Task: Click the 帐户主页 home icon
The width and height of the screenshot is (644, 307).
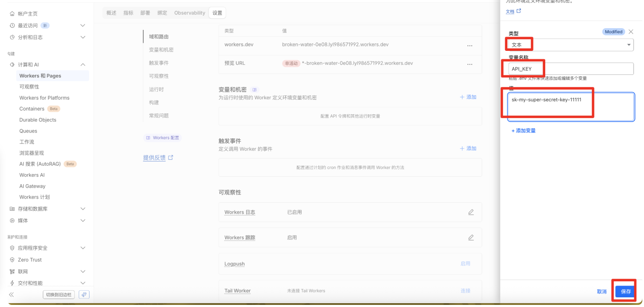Action: point(12,14)
